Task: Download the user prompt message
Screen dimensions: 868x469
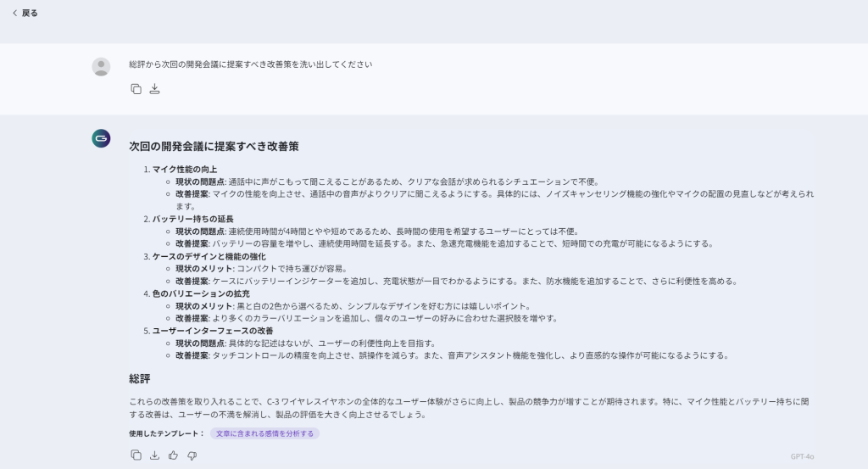Action: click(154, 89)
